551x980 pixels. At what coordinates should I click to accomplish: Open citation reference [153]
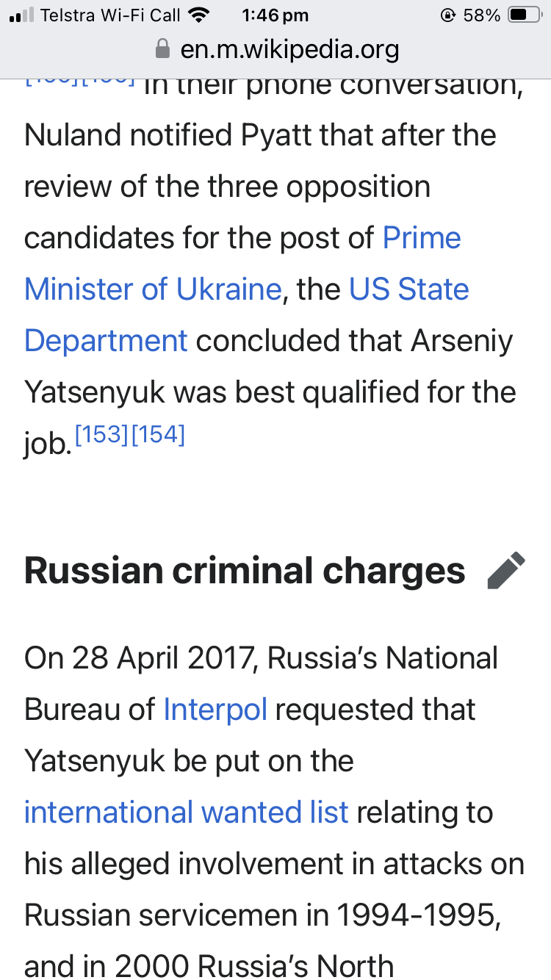point(101,436)
